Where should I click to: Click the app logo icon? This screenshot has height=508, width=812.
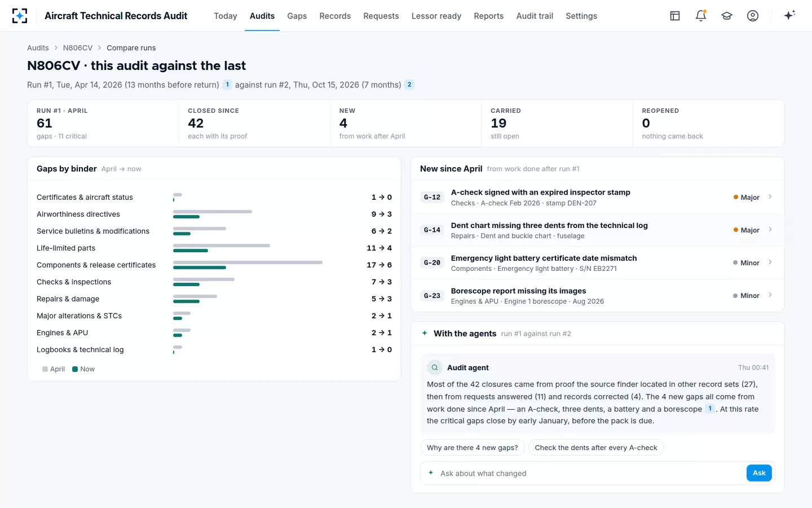[x=20, y=16]
